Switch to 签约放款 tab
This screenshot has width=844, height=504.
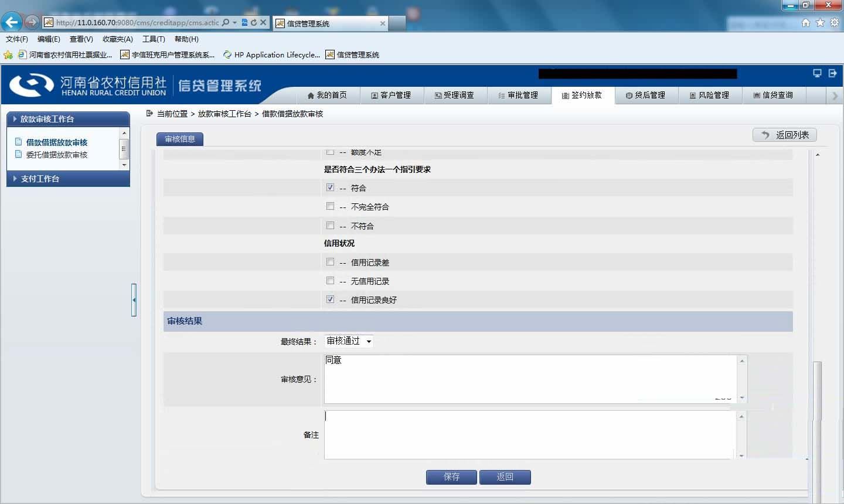[582, 95]
